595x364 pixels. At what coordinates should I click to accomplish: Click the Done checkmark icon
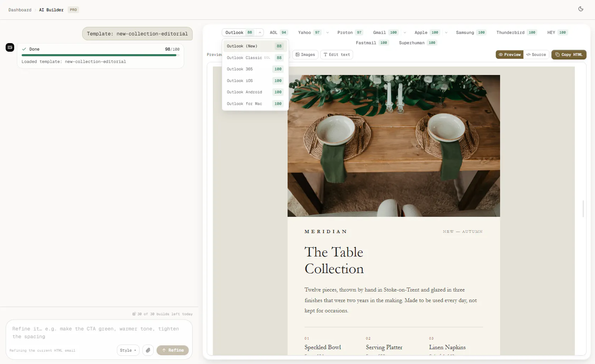[x=24, y=49]
